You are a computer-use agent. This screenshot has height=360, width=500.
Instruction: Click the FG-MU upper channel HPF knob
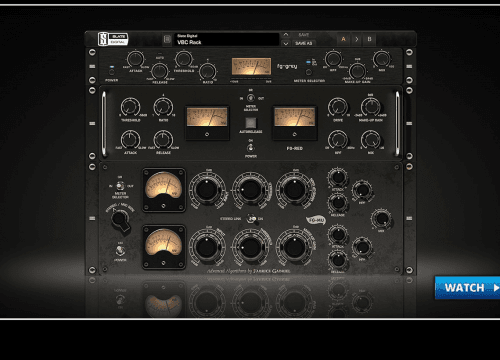coord(362,190)
